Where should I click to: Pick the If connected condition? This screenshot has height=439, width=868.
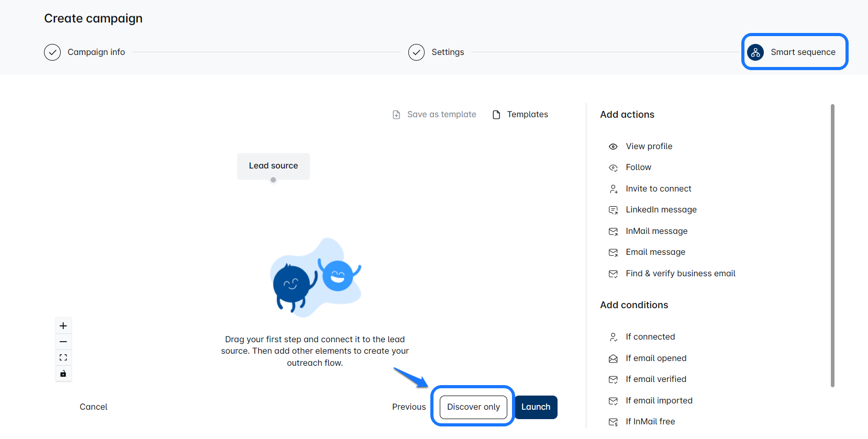click(x=650, y=337)
